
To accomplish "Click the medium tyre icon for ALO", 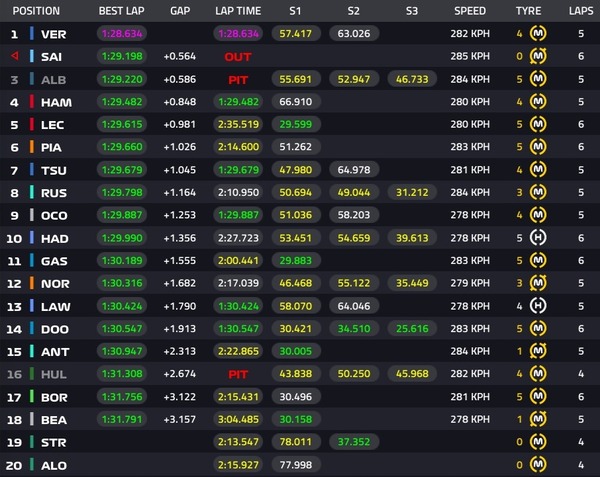I will pyautogui.click(x=538, y=464).
